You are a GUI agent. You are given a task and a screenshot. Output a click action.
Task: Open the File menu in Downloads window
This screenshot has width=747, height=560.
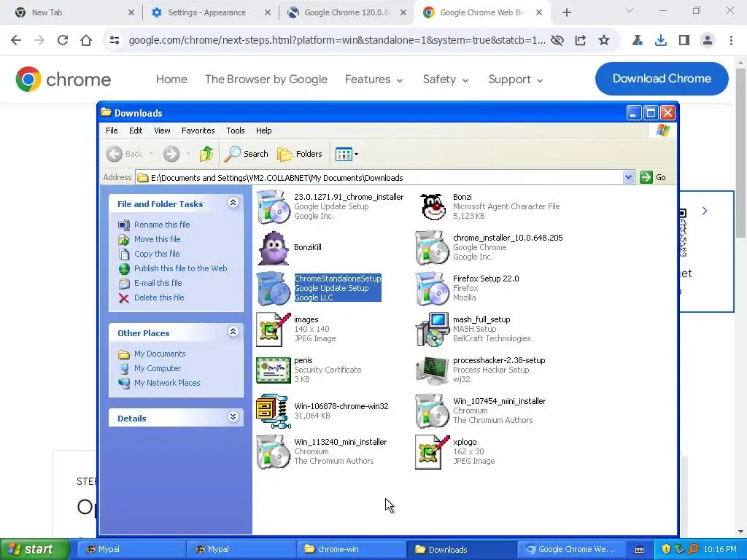point(112,131)
